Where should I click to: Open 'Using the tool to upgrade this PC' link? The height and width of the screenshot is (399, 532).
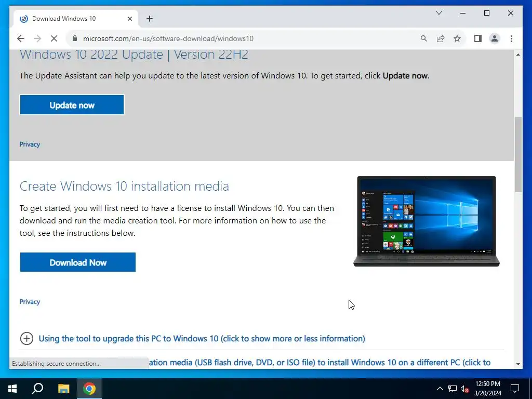tap(202, 339)
